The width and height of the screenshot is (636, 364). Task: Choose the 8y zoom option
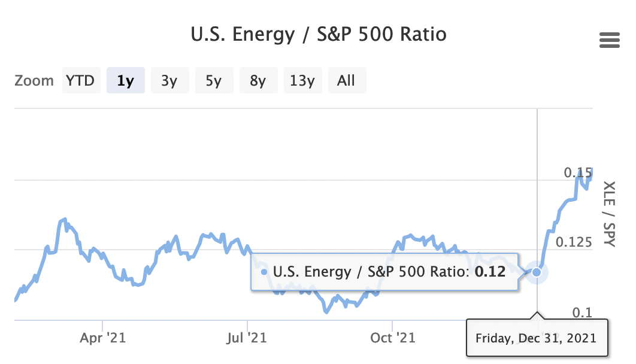click(258, 80)
